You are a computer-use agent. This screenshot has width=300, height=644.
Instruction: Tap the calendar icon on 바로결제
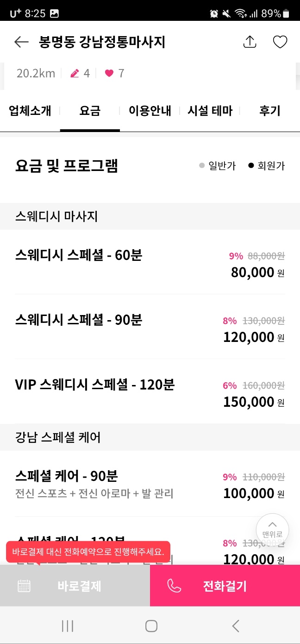tap(24, 586)
